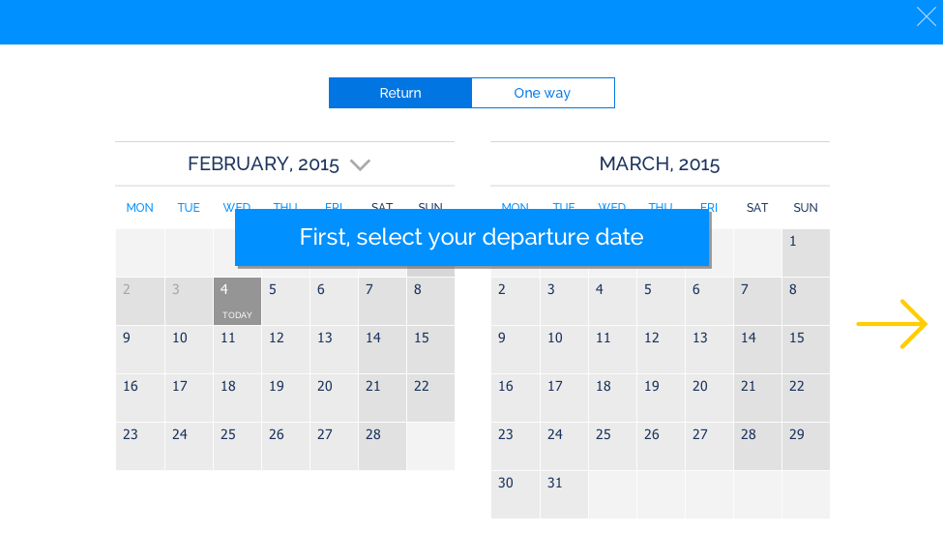The height and width of the screenshot is (560, 943).
Task: Click the March, 2015 month header
Action: pos(660,163)
